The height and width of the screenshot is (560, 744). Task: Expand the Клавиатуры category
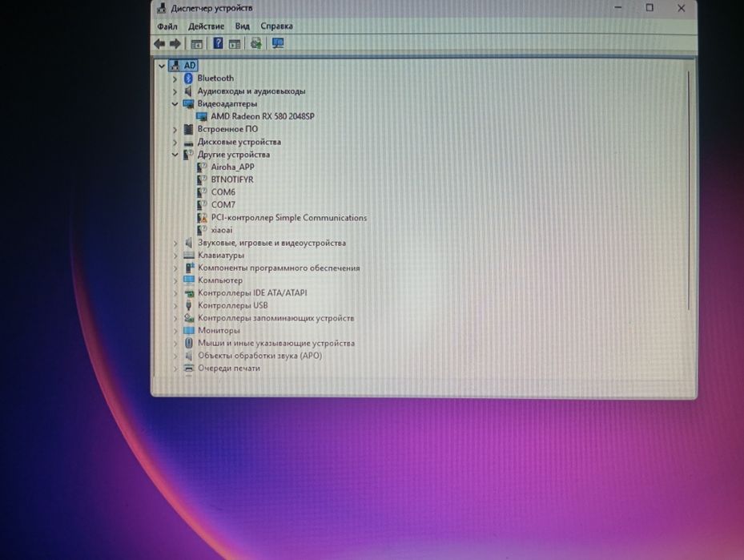click(175, 256)
